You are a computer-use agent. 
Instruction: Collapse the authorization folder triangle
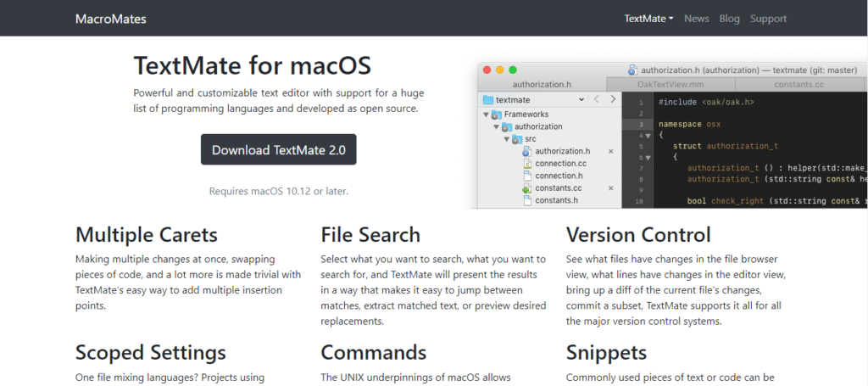tap(497, 126)
